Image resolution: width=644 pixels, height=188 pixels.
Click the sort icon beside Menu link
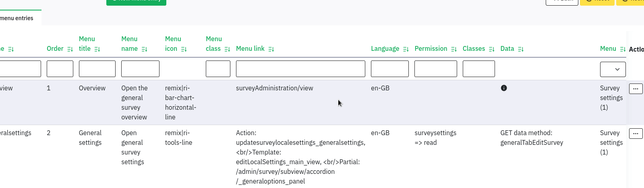click(271, 49)
